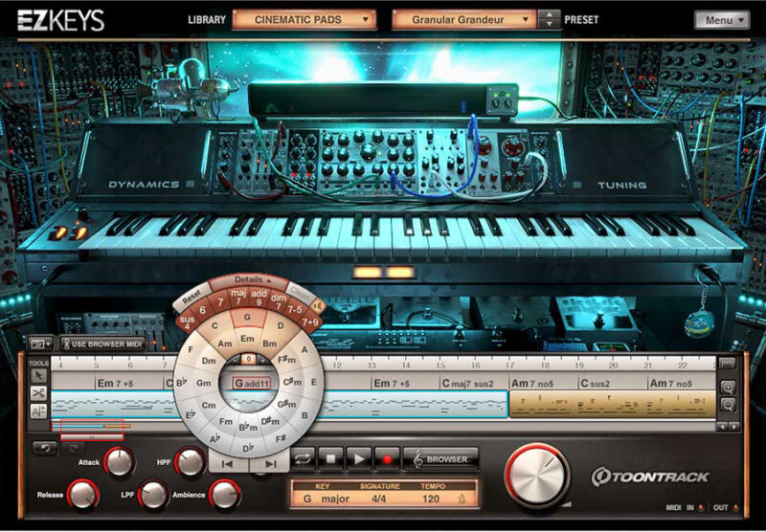Open the Library Cinematic Pads dropdown
766x532 pixels.
(304, 19)
